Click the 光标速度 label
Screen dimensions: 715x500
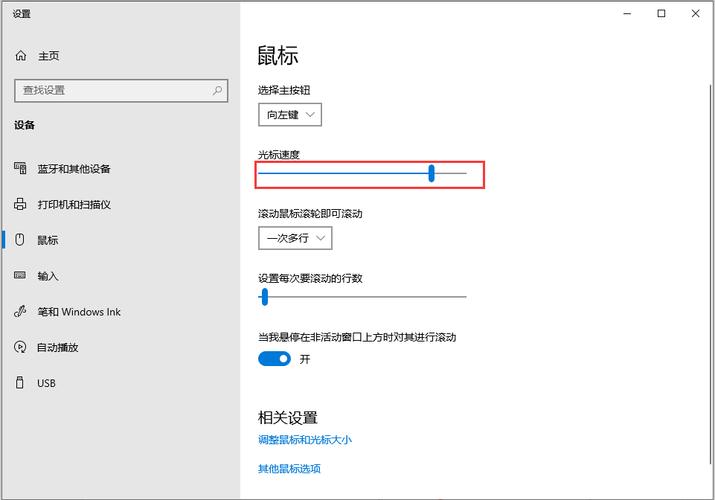click(x=279, y=155)
